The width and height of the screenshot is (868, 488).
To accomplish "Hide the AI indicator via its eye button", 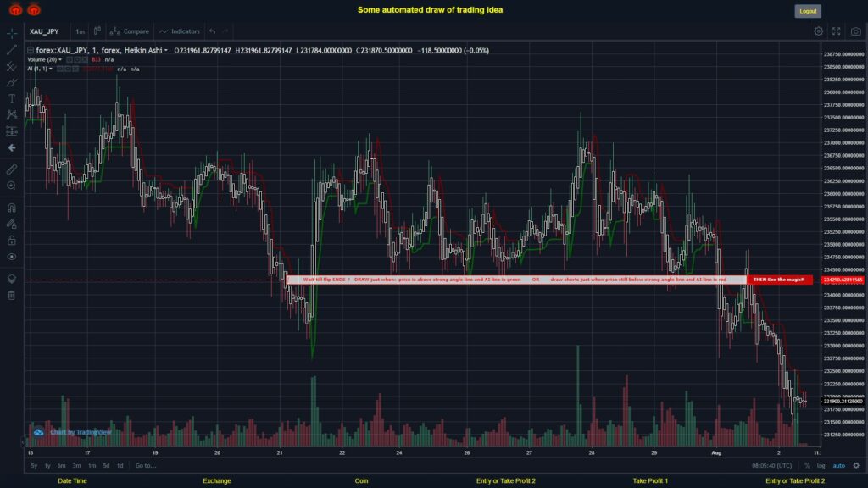I will click(x=60, y=69).
